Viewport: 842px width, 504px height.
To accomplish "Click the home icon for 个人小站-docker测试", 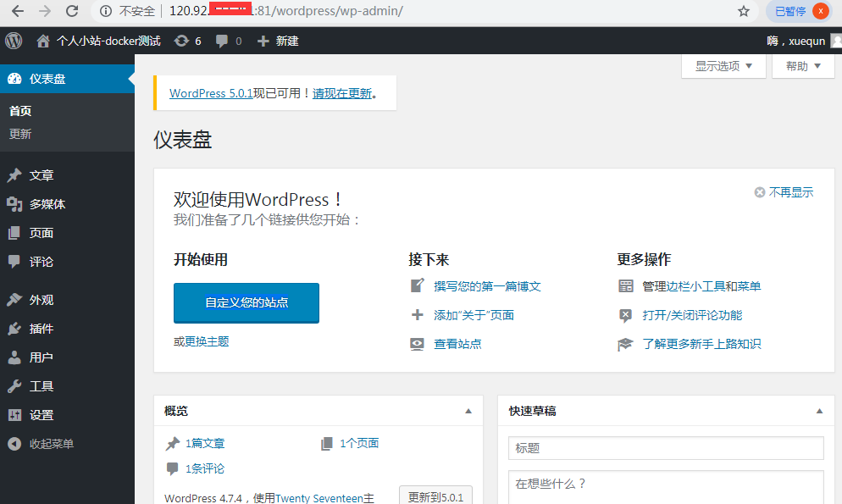I will [43, 41].
